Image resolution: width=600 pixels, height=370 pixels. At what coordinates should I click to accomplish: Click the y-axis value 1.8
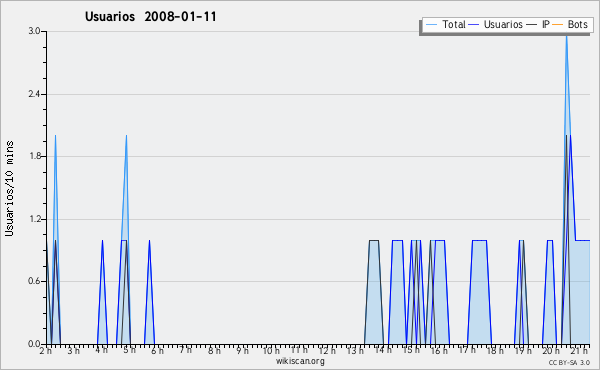(x=35, y=156)
